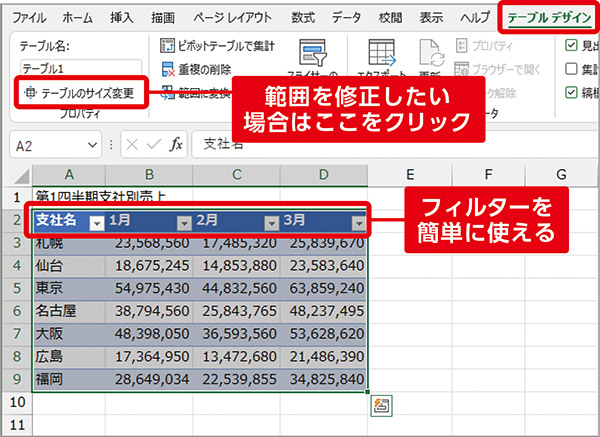Click the cell with 34,825,840
Viewport: 600px width, 437px height.
(324, 380)
